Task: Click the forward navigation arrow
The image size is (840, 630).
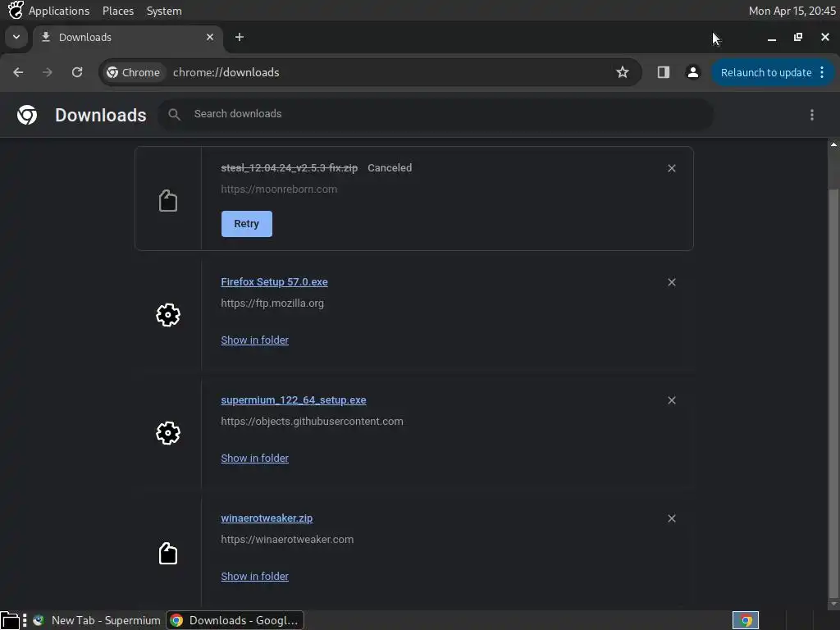Action: coord(47,72)
